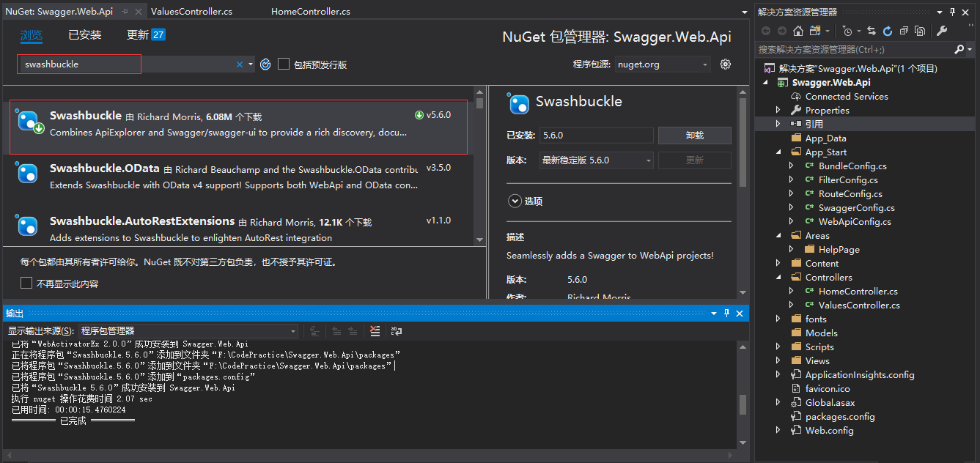980x463 pixels.
Task: Switch to the ValuesController.cs tab
Action: pyautogui.click(x=192, y=12)
